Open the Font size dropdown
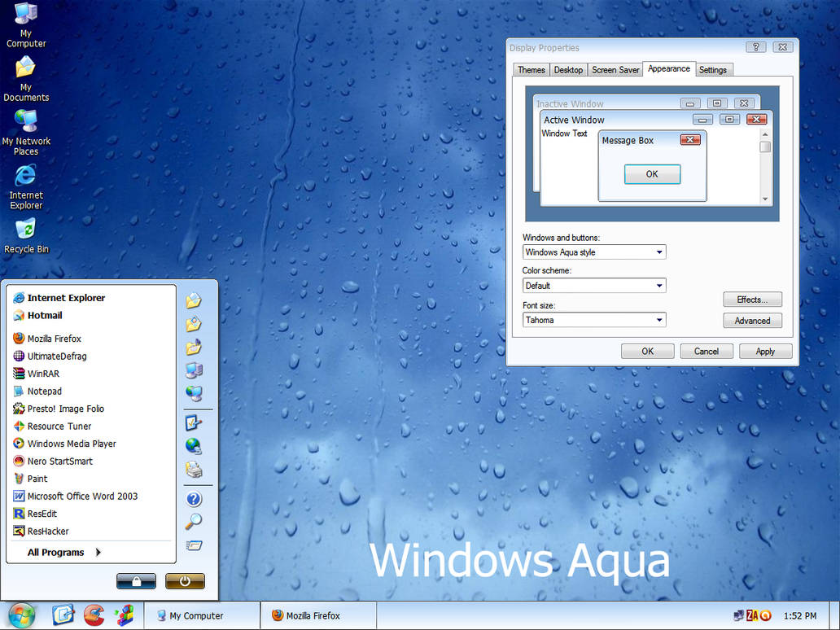This screenshot has height=630, width=840. click(x=594, y=320)
